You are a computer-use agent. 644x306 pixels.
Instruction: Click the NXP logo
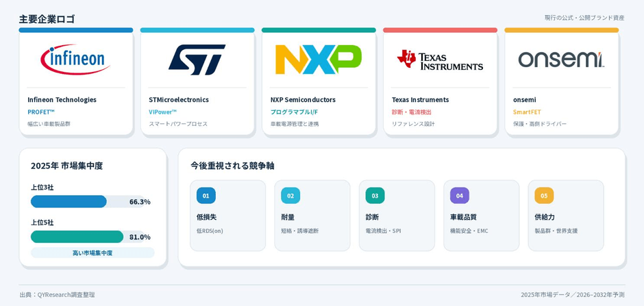pos(319,60)
